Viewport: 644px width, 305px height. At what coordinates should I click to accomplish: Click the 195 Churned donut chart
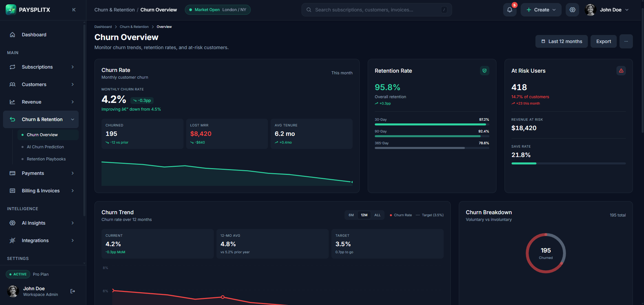point(546,253)
